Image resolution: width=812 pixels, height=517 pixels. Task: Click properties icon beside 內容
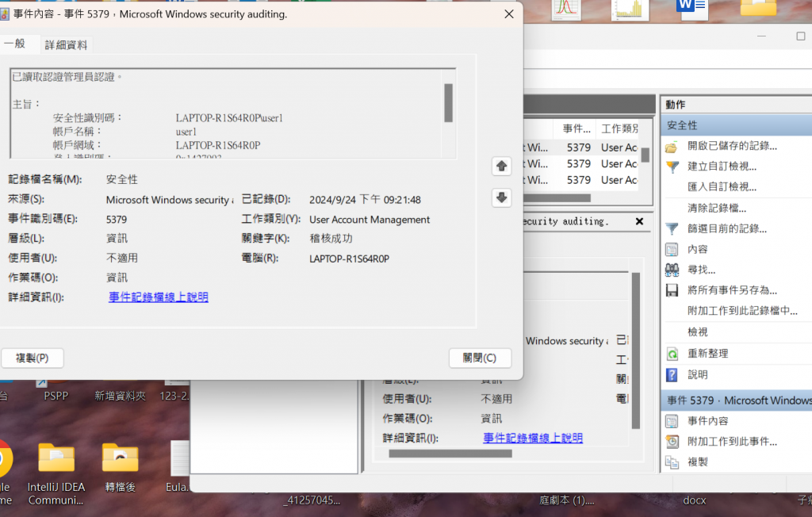click(672, 249)
